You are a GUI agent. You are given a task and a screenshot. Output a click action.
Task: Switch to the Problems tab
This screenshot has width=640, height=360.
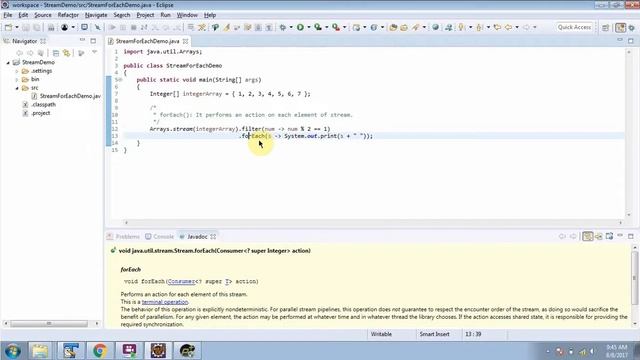pyautogui.click(x=124, y=237)
